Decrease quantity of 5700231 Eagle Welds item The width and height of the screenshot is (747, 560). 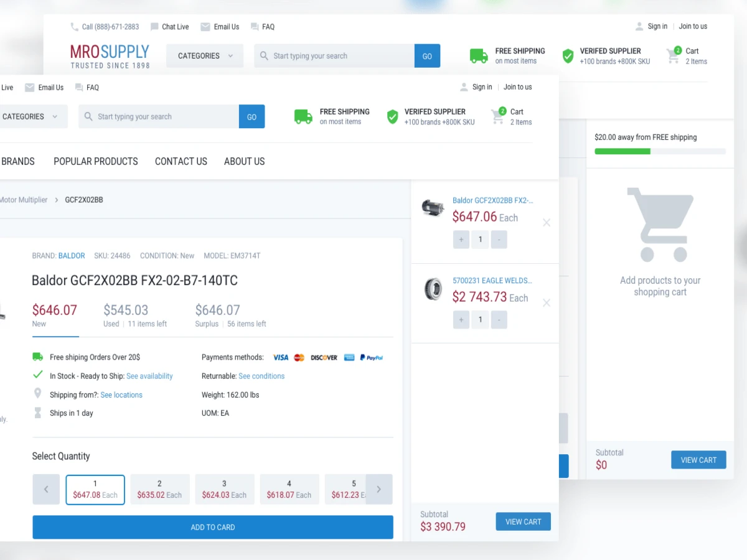499,320
